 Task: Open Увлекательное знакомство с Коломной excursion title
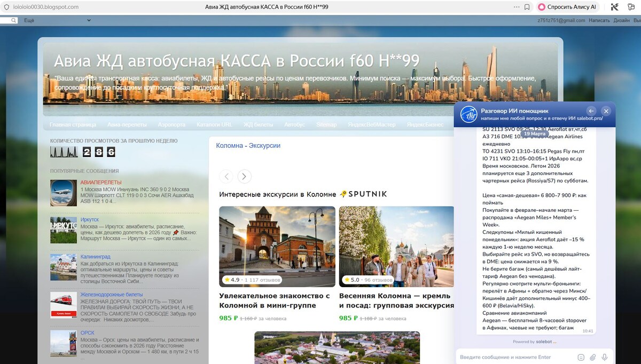275,300
